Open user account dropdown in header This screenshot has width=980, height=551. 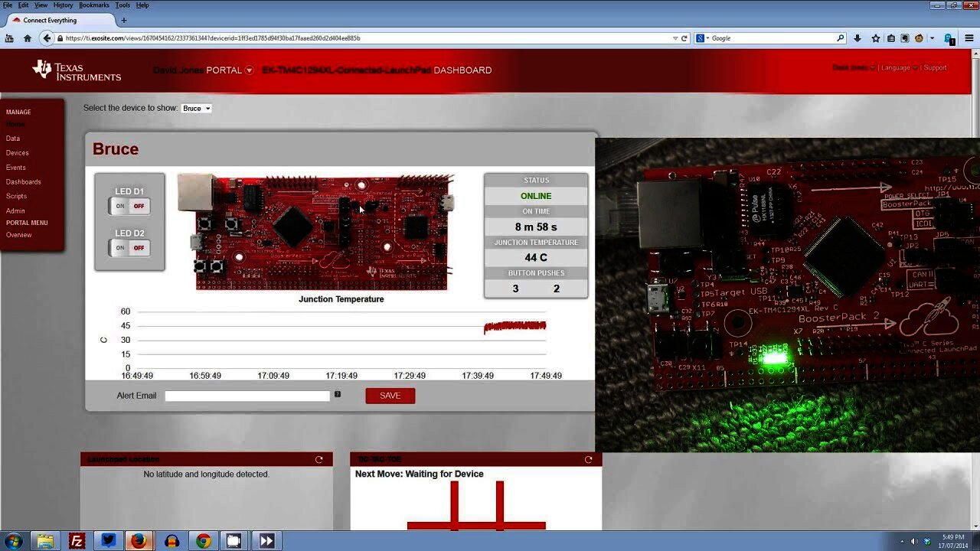coord(853,67)
